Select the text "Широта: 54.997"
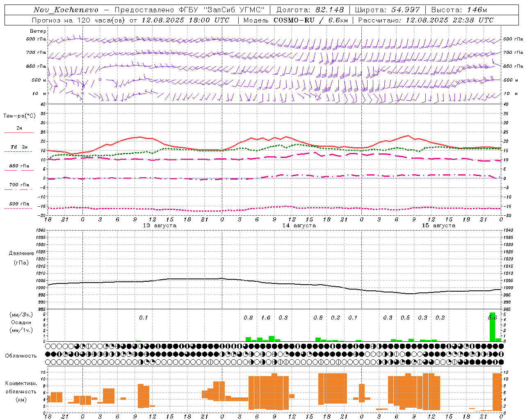The height and width of the screenshot is (420, 525). pyautogui.click(x=388, y=10)
